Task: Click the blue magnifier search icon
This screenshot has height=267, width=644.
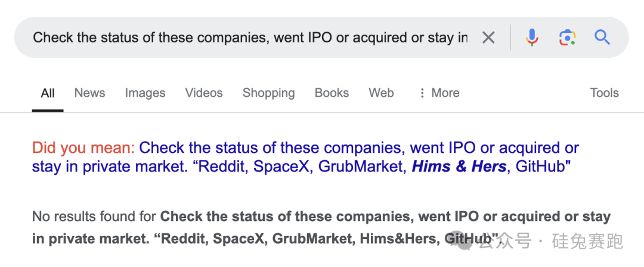Action: click(x=602, y=38)
